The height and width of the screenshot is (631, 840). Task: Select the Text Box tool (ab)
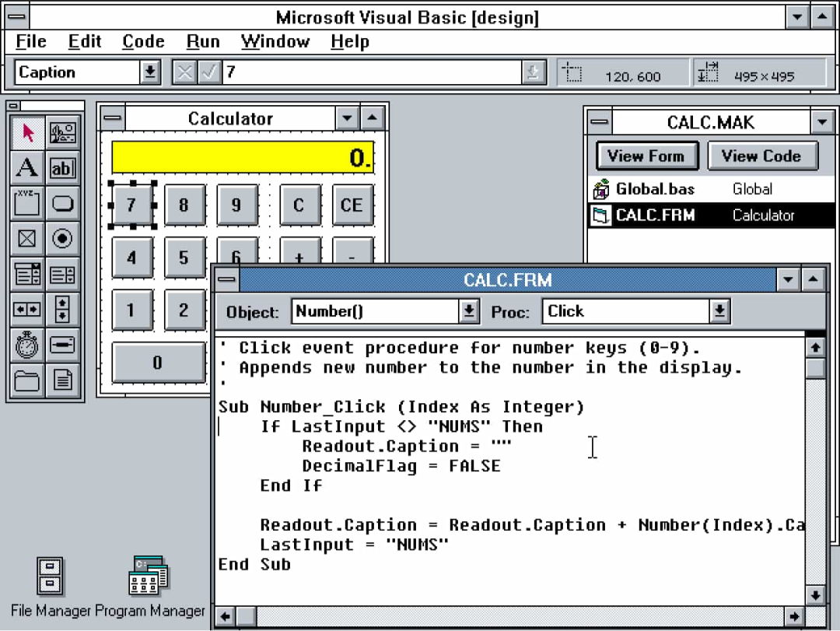(x=63, y=168)
